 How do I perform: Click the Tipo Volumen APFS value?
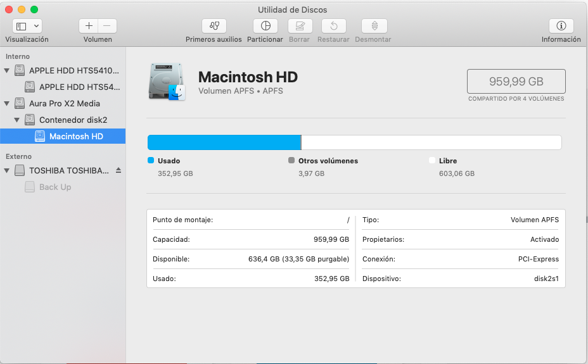[x=534, y=220]
